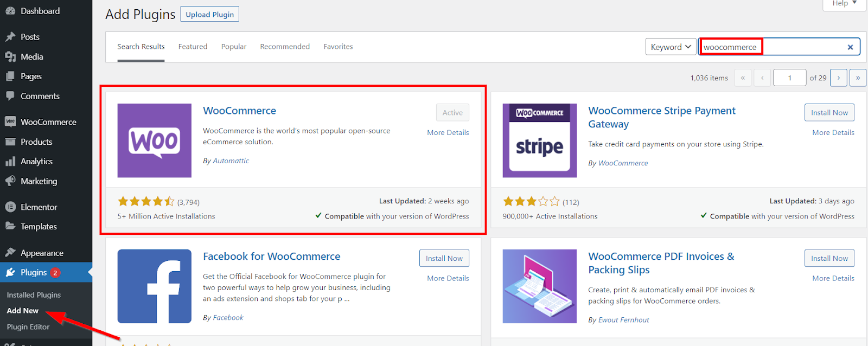Viewport: 868px width, 346px height.
Task: Jump to last page of results
Action: pos(858,78)
